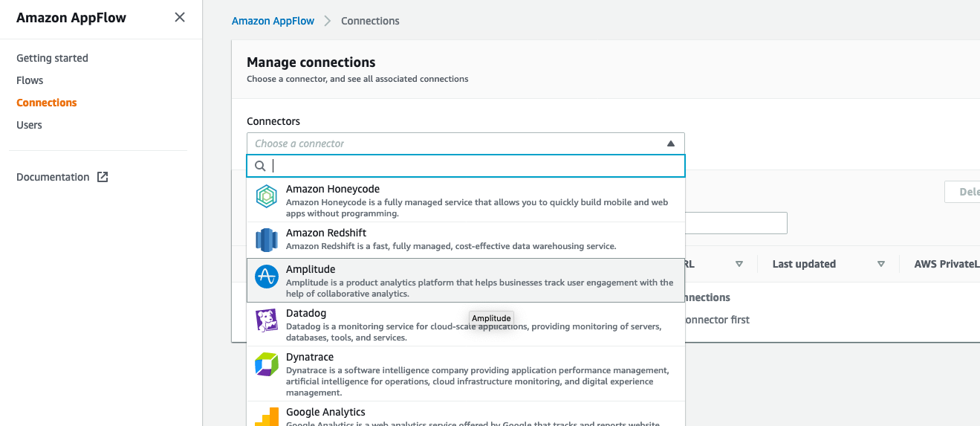
Task: Click the Dynatrace description text
Action: tap(478, 381)
